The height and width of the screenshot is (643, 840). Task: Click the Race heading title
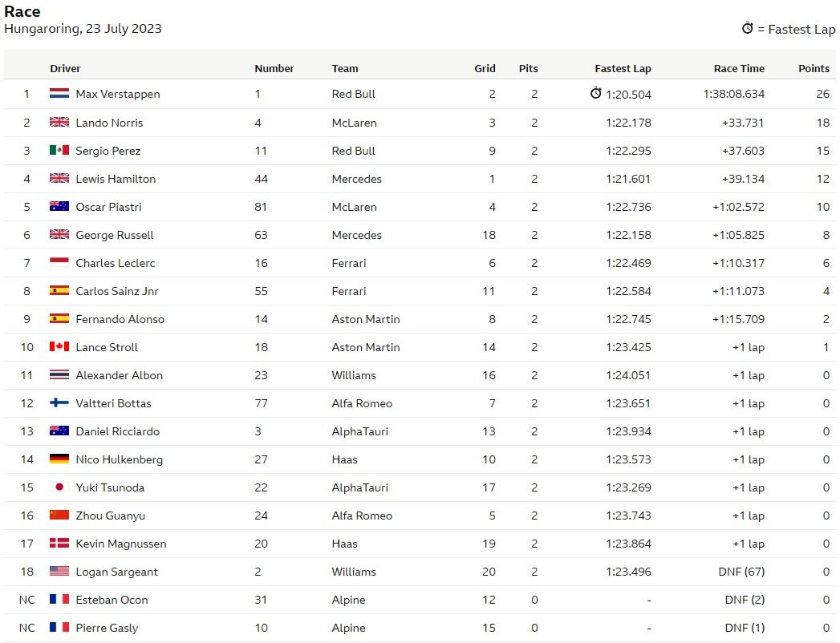coord(22,11)
